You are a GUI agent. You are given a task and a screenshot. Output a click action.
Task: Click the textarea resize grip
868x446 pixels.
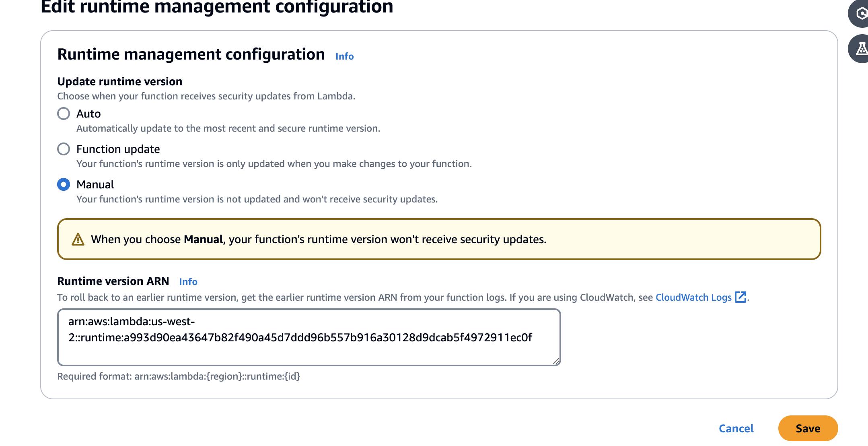[x=557, y=361]
